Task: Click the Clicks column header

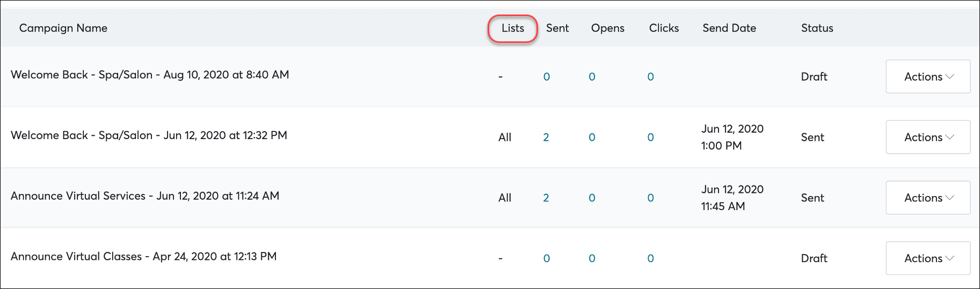Action: pyautogui.click(x=664, y=28)
